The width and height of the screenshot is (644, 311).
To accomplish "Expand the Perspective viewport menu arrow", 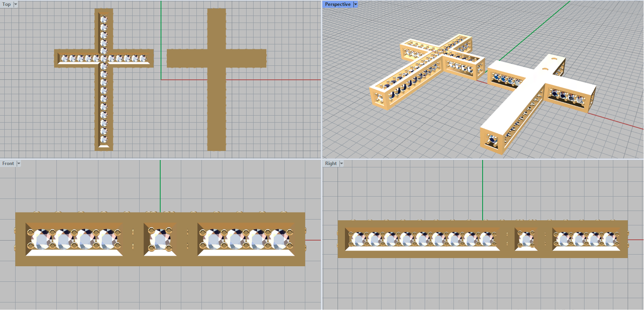I will [355, 4].
